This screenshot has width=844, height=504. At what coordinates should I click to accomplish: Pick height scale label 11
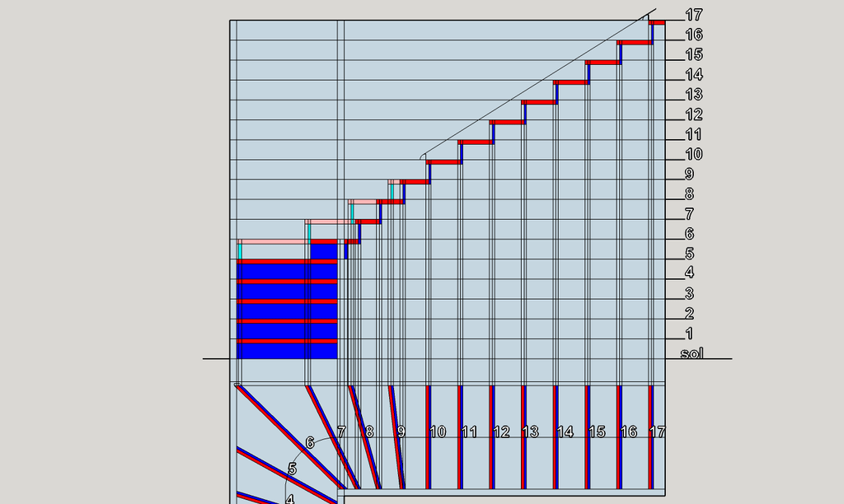[x=694, y=134]
